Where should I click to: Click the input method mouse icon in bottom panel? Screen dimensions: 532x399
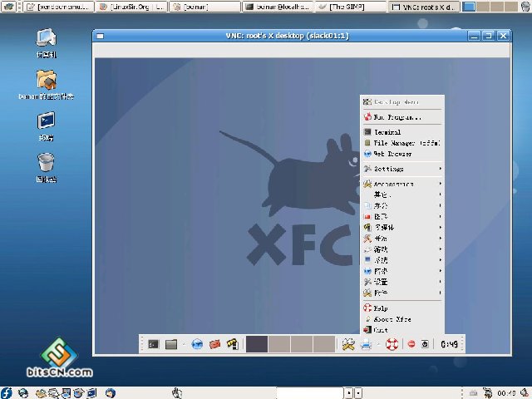[x=177, y=393]
